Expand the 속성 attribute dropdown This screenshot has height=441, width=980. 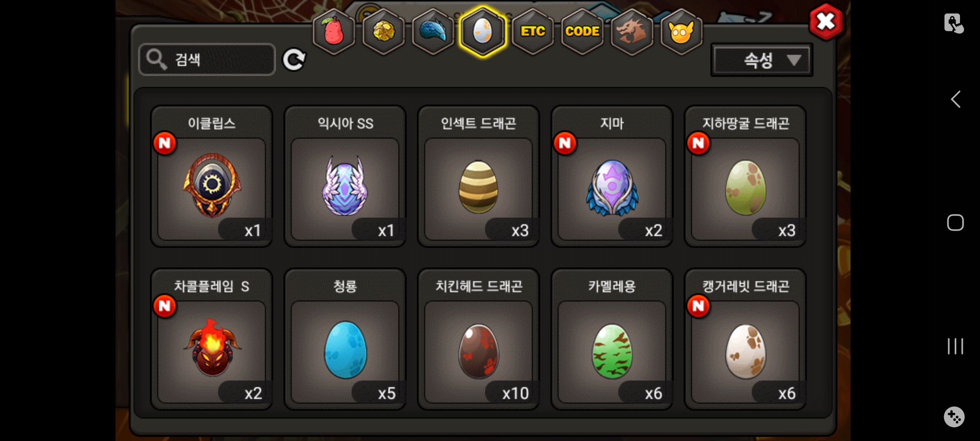click(x=762, y=60)
